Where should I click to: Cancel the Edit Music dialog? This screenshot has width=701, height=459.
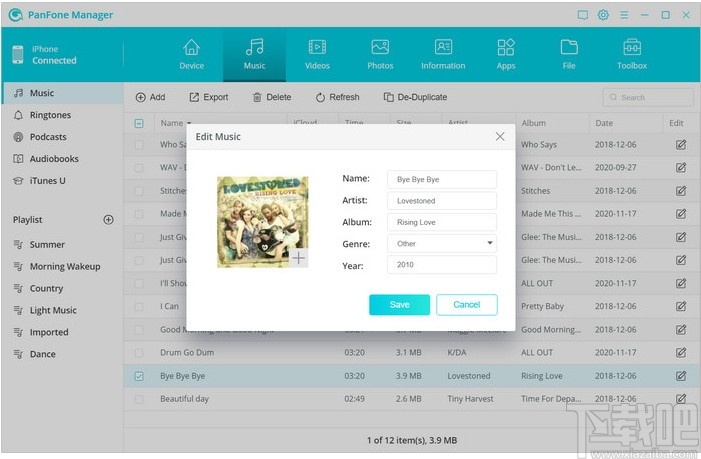point(466,304)
